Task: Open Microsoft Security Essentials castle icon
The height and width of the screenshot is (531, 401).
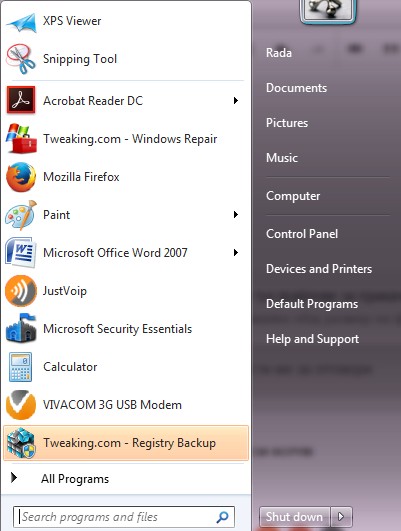Action: 21,328
